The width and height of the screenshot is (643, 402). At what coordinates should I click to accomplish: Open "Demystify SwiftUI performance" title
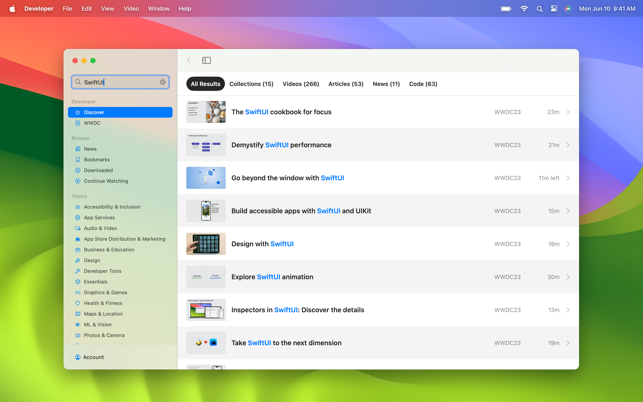click(x=281, y=145)
